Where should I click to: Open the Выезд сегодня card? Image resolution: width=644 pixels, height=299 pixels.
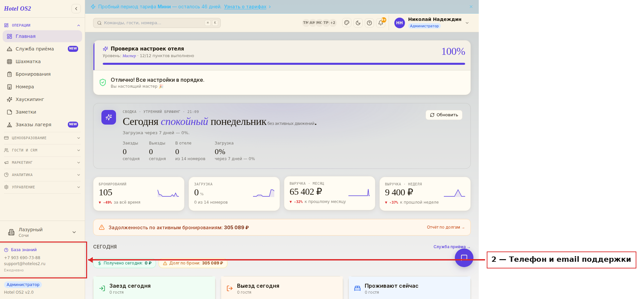click(x=282, y=288)
